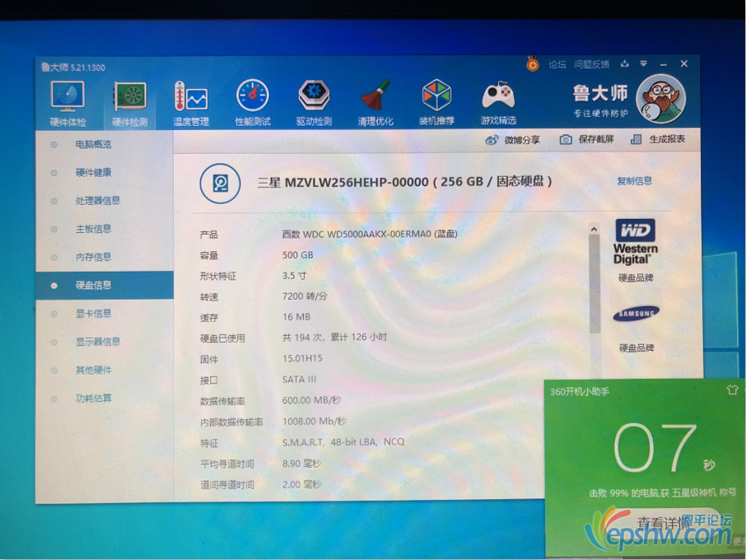The height and width of the screenshot is (560, 746).
Task: Open 装机推荐 software recommendations
Action: [436, 104]
